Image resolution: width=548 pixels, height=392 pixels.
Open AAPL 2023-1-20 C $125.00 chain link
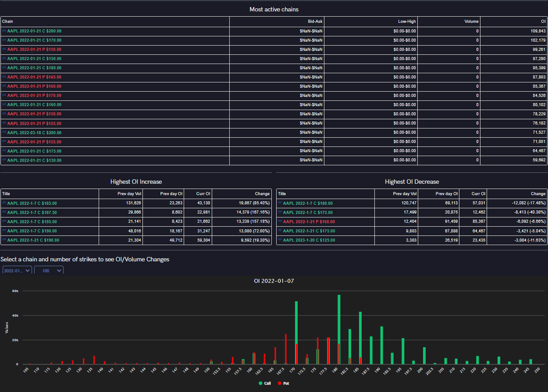click(309, 240)
